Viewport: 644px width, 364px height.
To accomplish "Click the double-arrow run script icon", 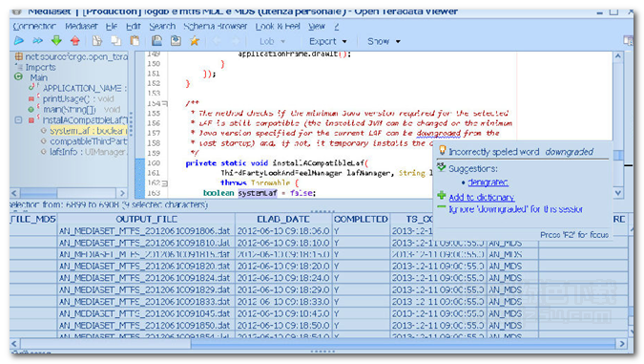I will (38, 41).
